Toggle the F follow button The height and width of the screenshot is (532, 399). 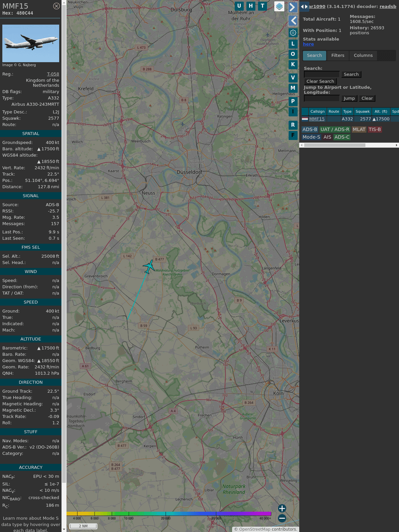pyautogui.click(x=293, y=135)
